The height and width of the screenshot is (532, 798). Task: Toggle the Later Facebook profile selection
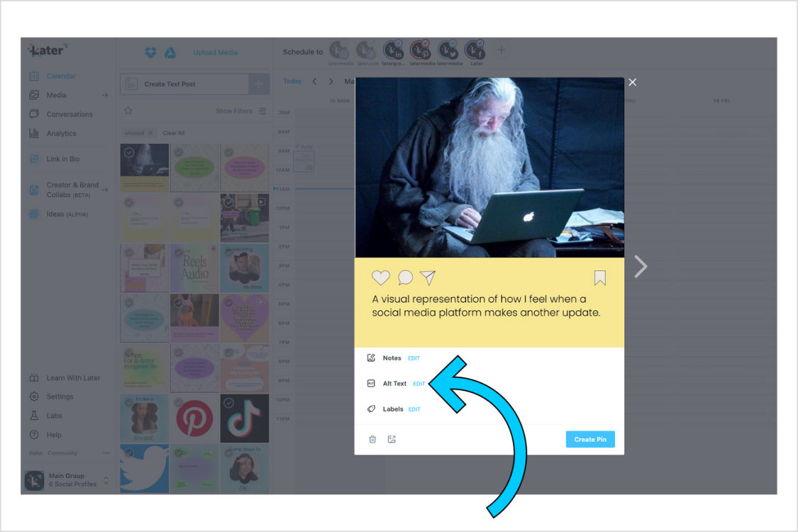click(x=475, y=50)
